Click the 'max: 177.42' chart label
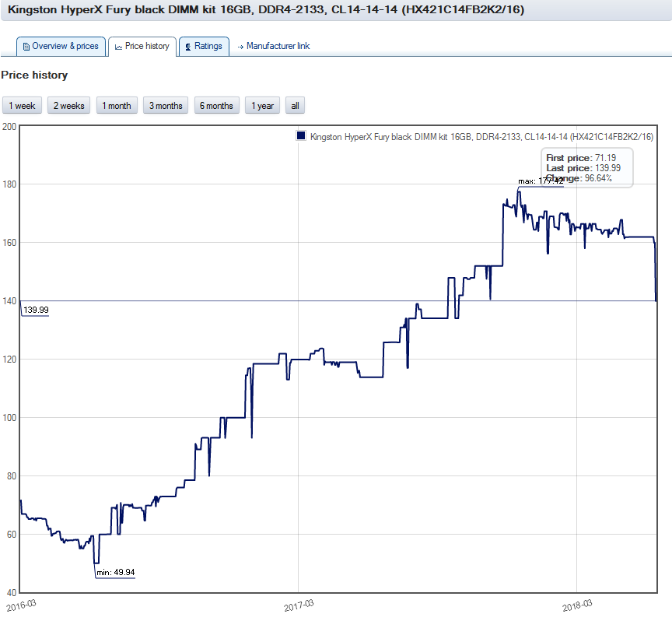The image size is (672, 621). tap(541, 181)
